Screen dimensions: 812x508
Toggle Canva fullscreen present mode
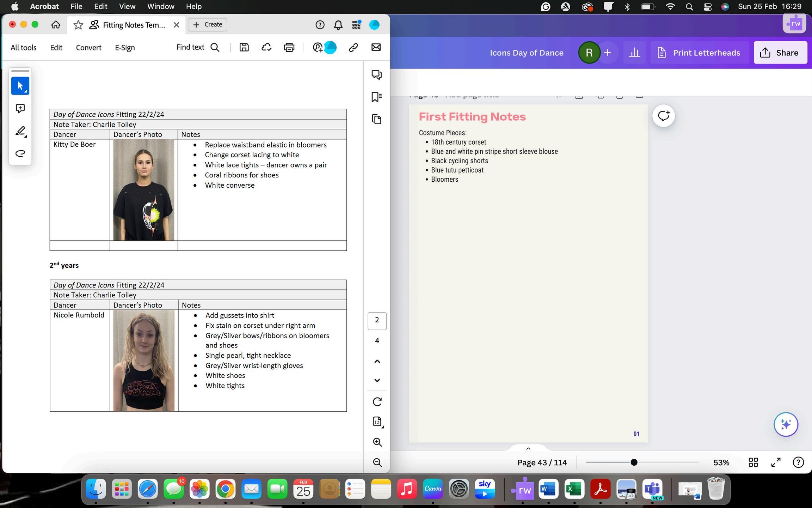click(776, 462)
